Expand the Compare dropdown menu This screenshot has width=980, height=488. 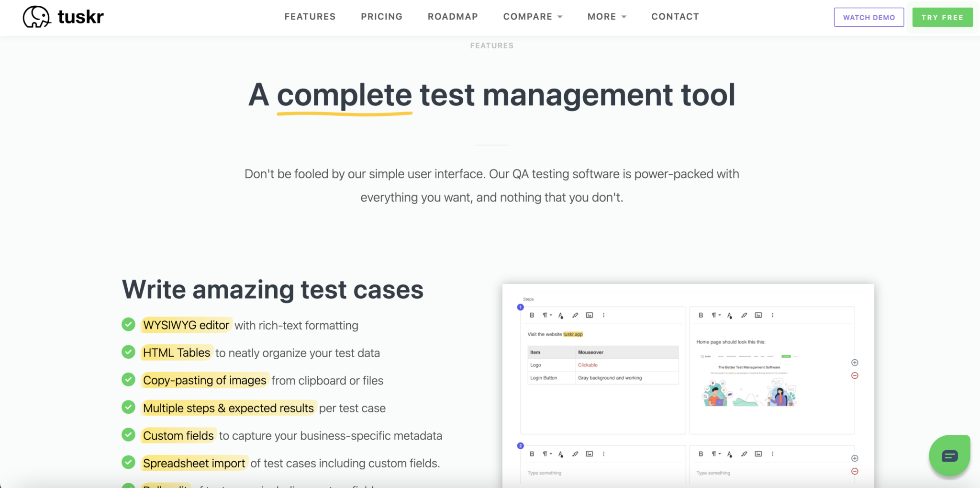pos(533,17)
